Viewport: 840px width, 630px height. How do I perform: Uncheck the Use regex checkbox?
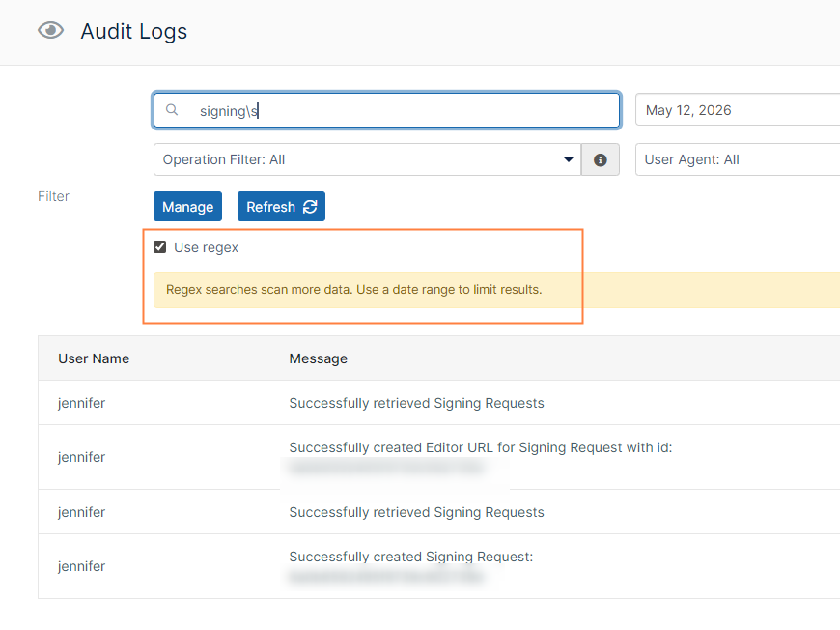pyautogui.click(x=159, y=247)
